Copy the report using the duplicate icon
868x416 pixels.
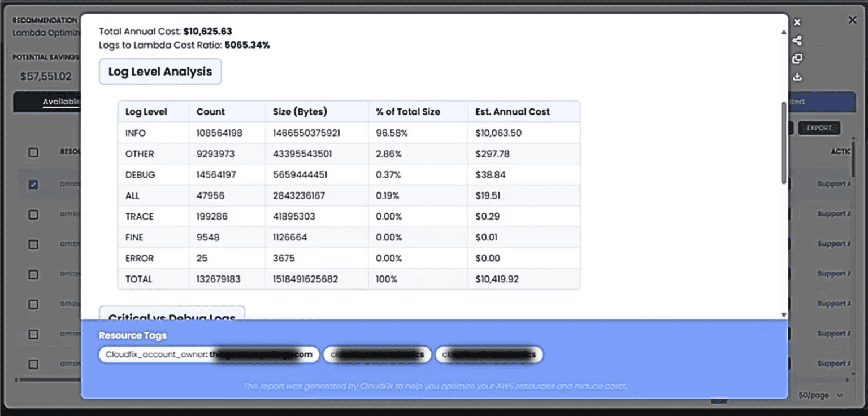pos(797,58)
